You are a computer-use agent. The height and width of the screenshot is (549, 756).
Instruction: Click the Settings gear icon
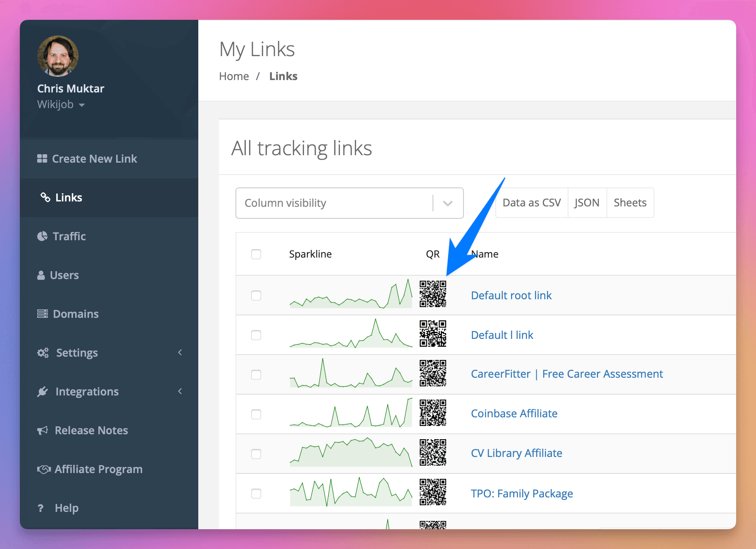[x=43, y=353]
